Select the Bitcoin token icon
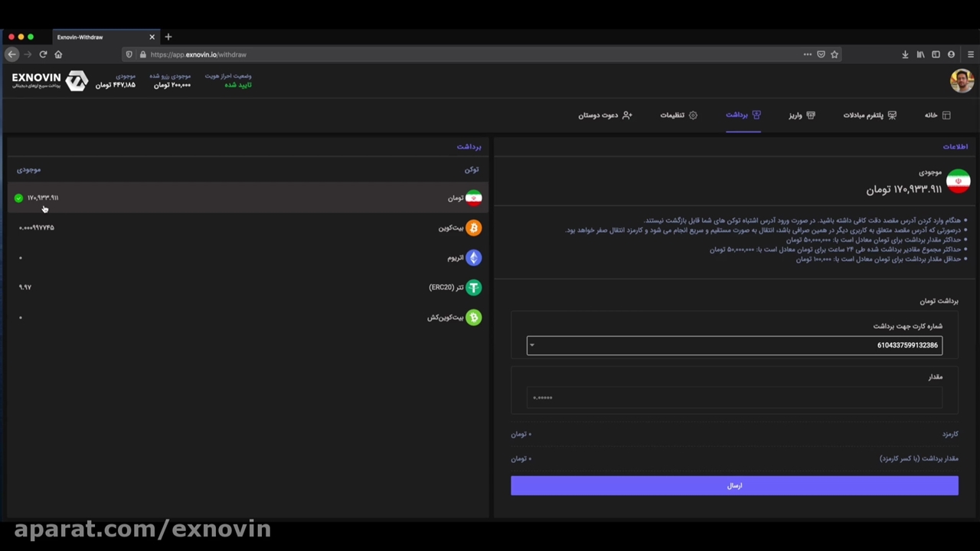The width and height of the screenshot is (980, 551). [473, 228]
